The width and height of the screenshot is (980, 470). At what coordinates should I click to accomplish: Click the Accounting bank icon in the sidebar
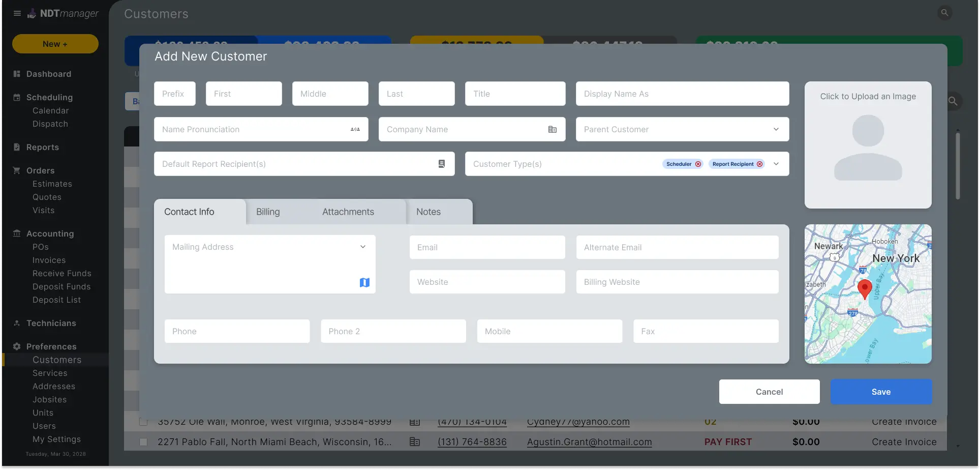[17, 233]
